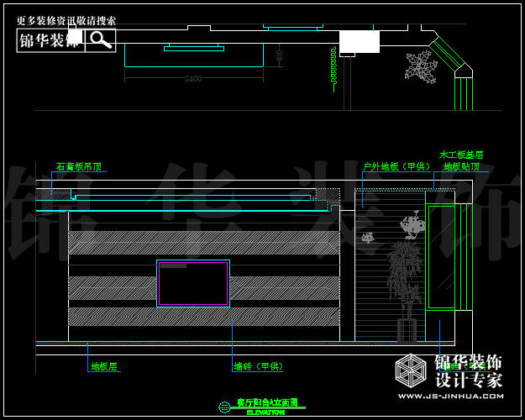Click the 2400 dimension text
The width and height of the screenshot is (525, 420).
pyautogui.click(x=193, y=79)
